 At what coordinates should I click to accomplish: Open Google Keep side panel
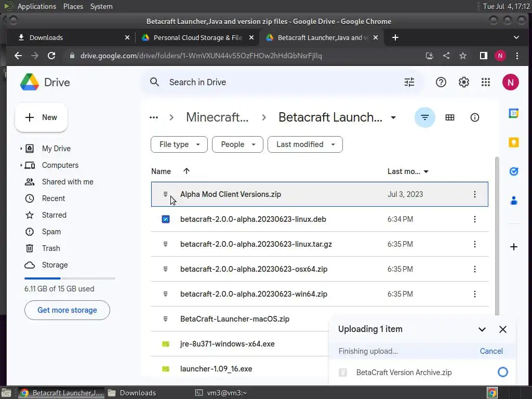514,142
